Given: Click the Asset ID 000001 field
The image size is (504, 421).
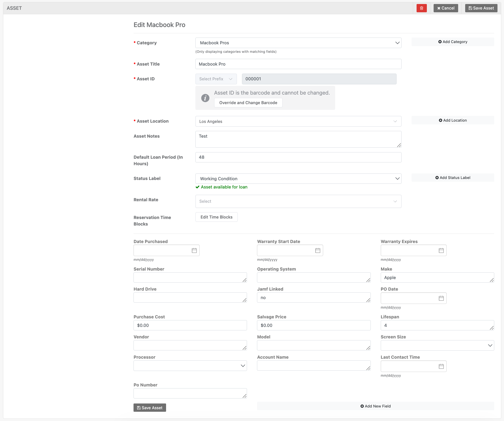Looking at the screenshot, I should [319, 79].
